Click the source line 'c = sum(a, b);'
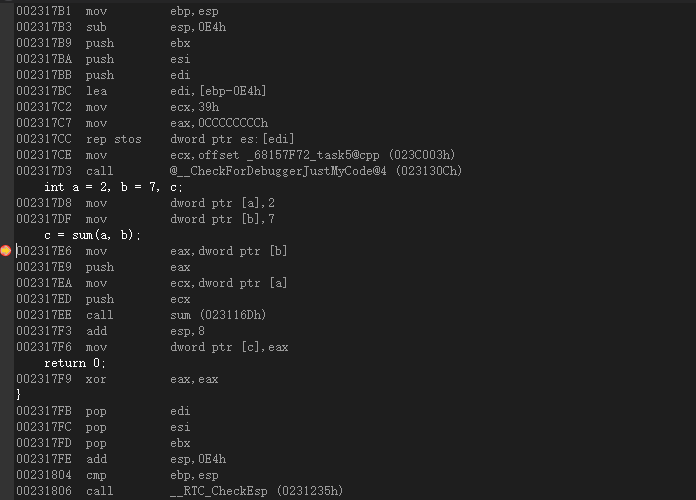 tap(92, 235)
